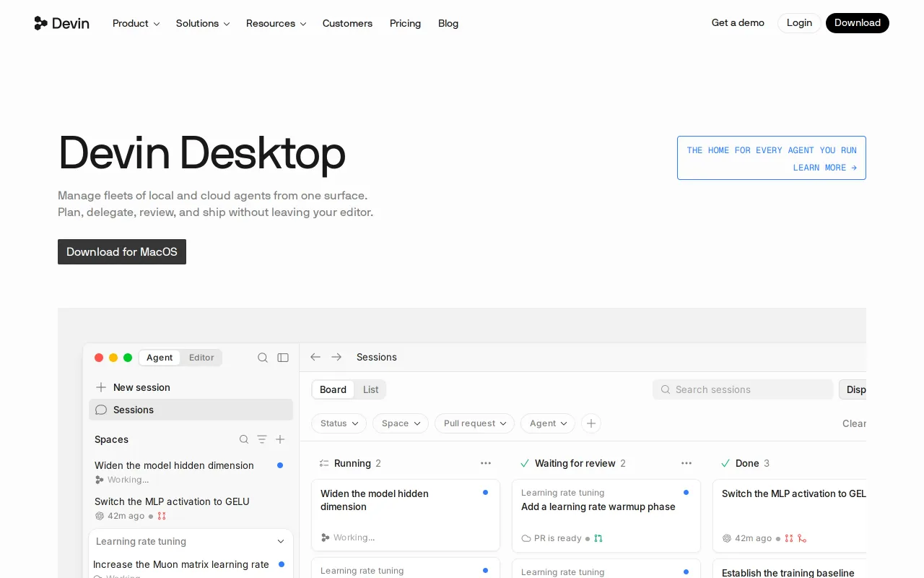The height and width of the screenshot is (578, 924).
Task: Open the Resources dropdown menu
Action: 276,23
